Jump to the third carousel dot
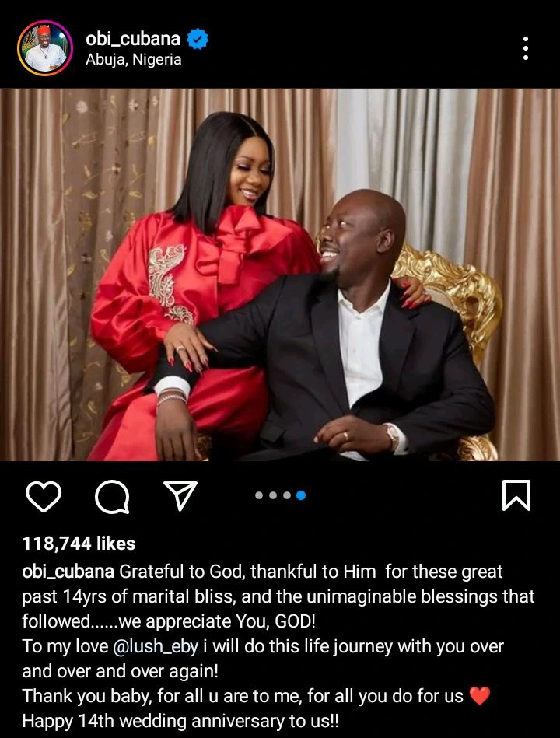The height and width of the screenshot is (738, 560). click(x=287, y=495)
